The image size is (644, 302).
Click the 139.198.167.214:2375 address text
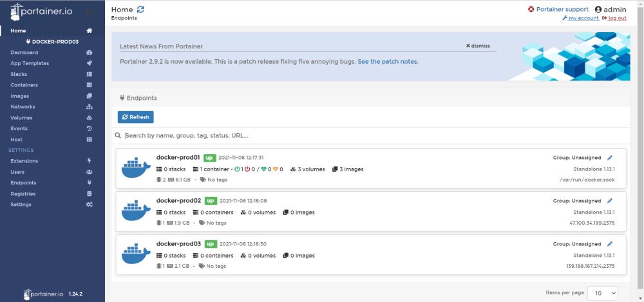(590, 266)
